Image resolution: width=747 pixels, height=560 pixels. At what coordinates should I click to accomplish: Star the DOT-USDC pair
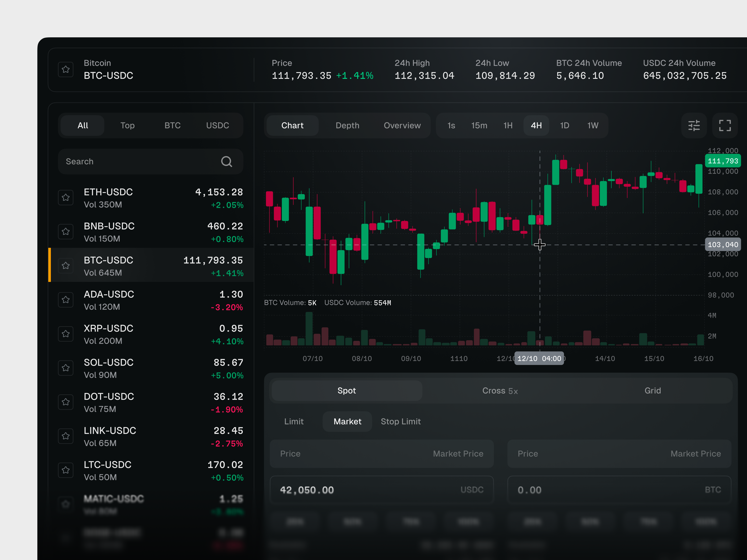point(66,402)
